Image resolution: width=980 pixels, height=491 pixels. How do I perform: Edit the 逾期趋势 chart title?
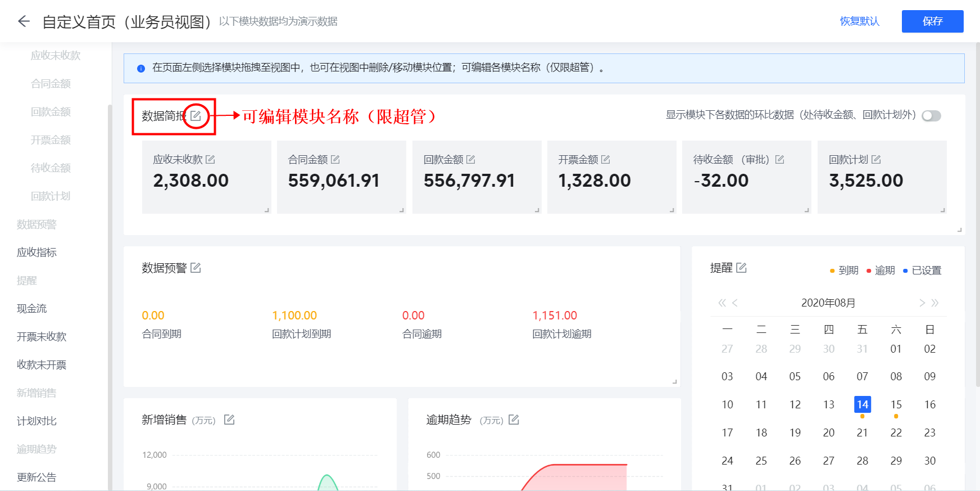(x=514, y=420)
